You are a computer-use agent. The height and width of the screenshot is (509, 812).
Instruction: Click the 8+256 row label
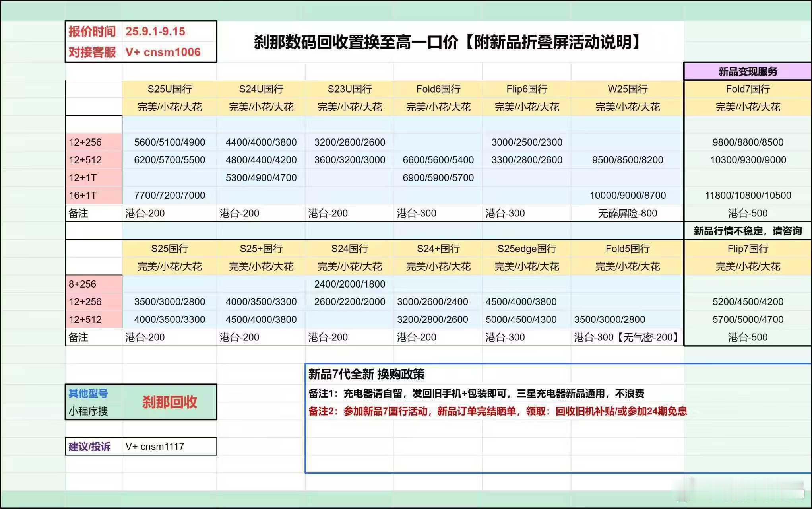94,284
